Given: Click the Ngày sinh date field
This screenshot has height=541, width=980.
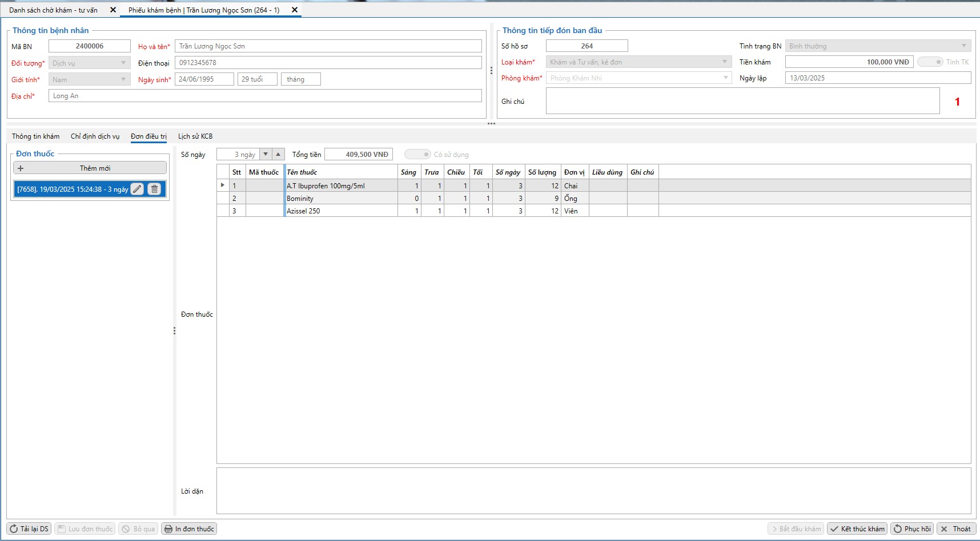Looking at the screenshot, I should [204, 79].
